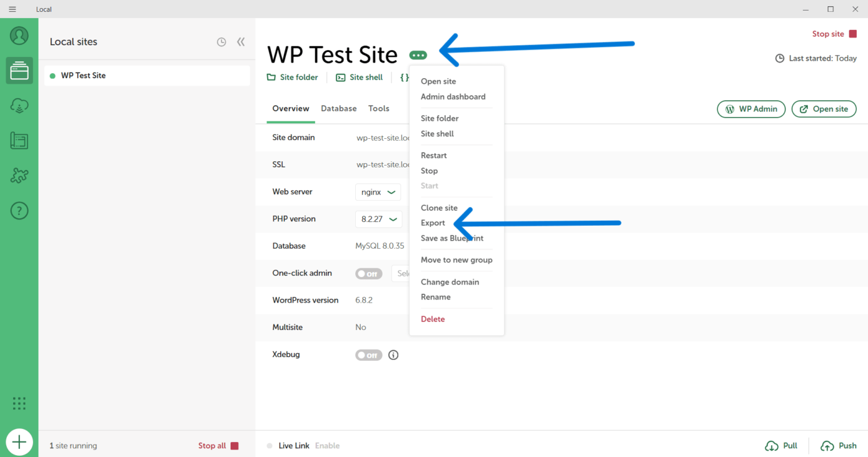
Task: Open the PHP version 8.2.27 dropdown
Action: 379,219
